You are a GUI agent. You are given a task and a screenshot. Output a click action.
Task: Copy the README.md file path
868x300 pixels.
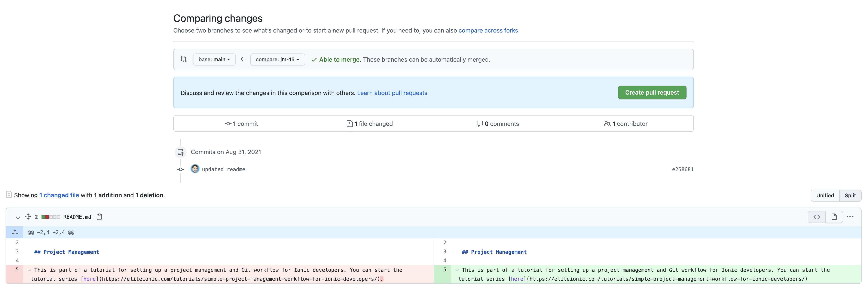(x=99, y=217)
